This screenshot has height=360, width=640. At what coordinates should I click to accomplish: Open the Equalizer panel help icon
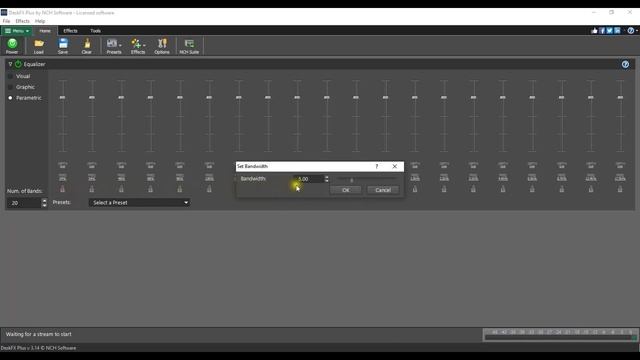(625, 64)
